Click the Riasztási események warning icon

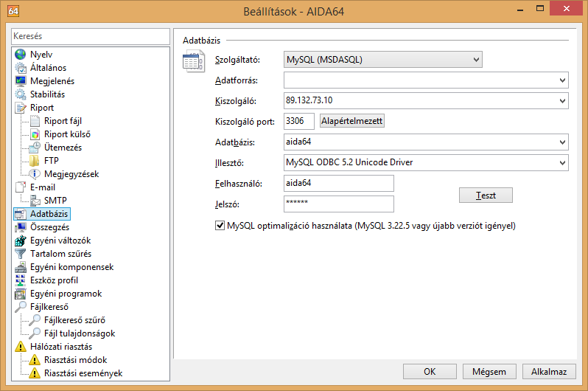tap(35, 373)
